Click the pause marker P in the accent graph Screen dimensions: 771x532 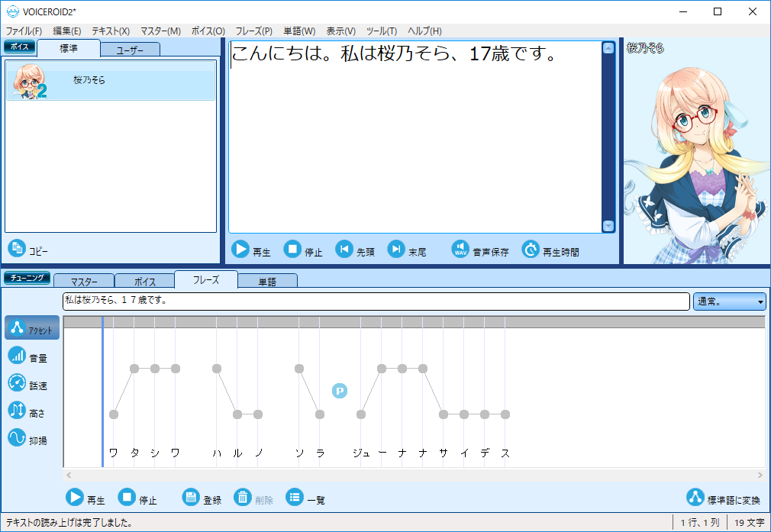pos(339,391)
